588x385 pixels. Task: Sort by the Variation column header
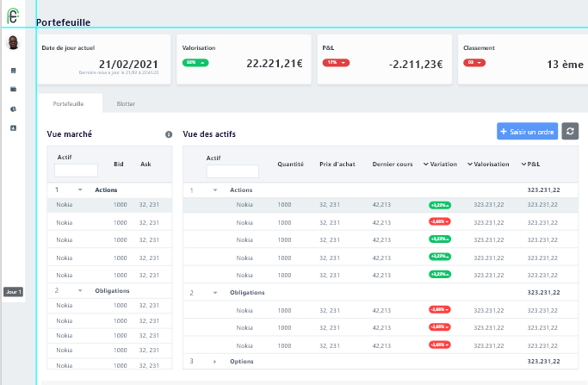coord(443,164)
